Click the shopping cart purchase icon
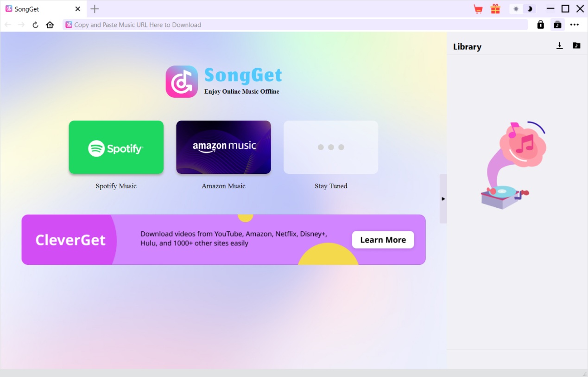The width and height of the screenshot is (588, 377). pyautogui.click(x=478, y=9)
